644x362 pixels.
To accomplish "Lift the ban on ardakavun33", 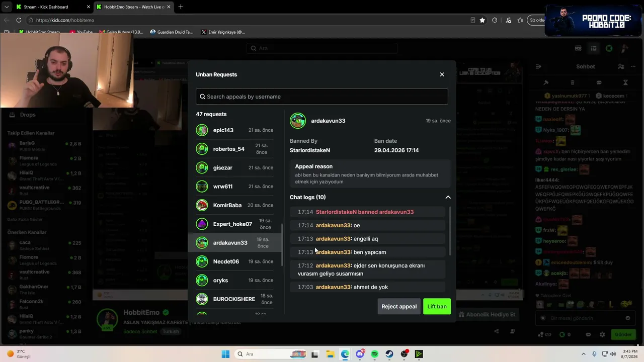I will coord(437,306).
